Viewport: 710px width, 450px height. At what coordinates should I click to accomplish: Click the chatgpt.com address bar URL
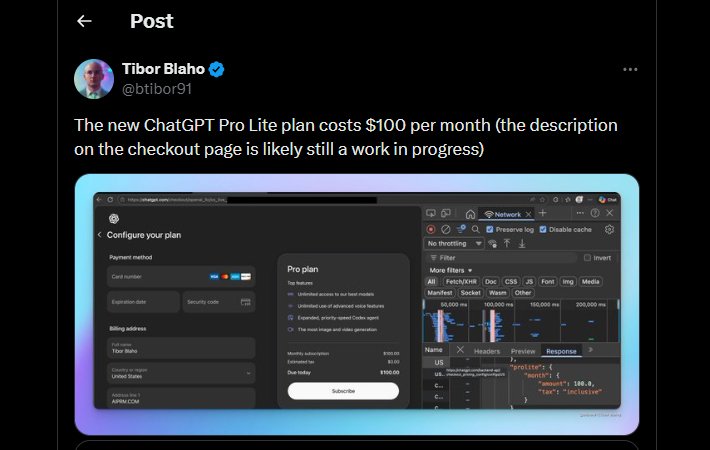pos(176,200)
